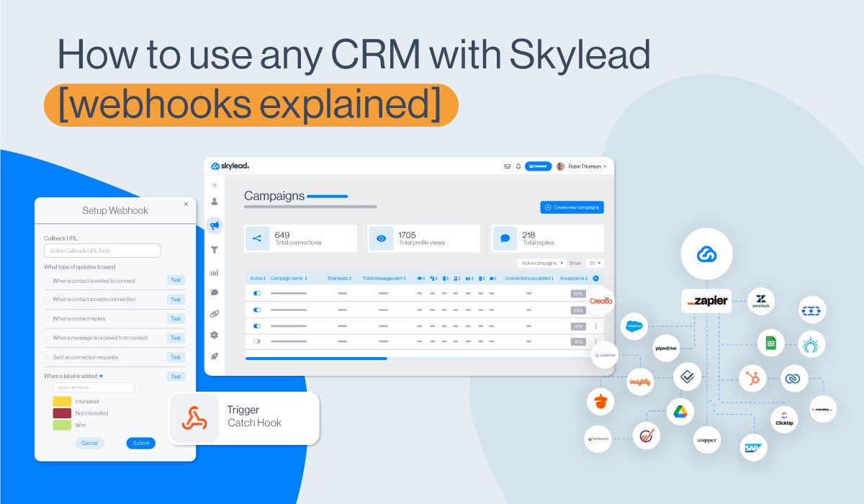The image size is (864, 504).
Task: Select the green Won label swatch
Action: [x=62, y=426]
